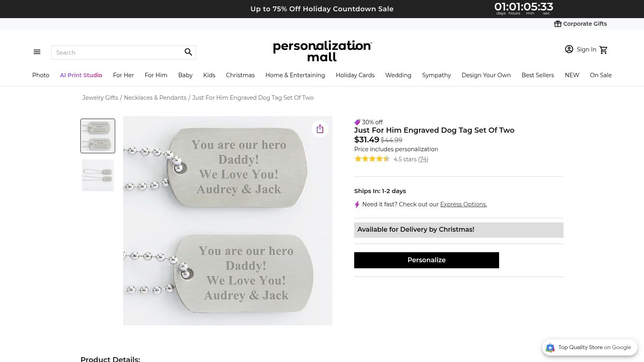Image resolution: width=644 pixels, height=362 pixels.
Task: Open the Best Sellers section
Action: click(x=538, y=75)
